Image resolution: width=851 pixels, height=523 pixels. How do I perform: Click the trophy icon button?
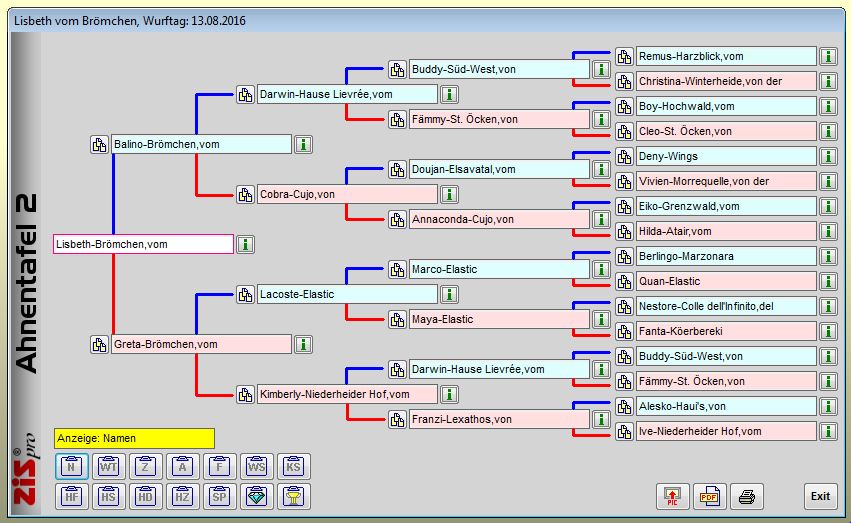[x=294, y=496]
